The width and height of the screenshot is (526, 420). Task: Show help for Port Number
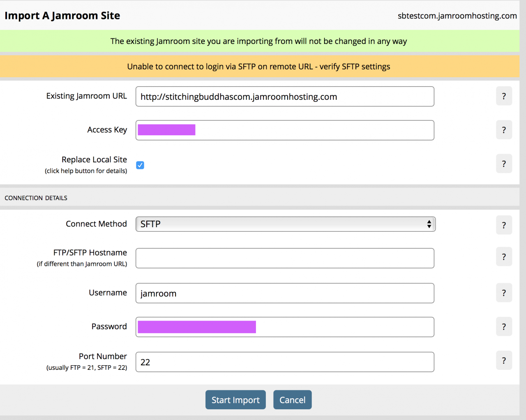(x=504, y=360)
